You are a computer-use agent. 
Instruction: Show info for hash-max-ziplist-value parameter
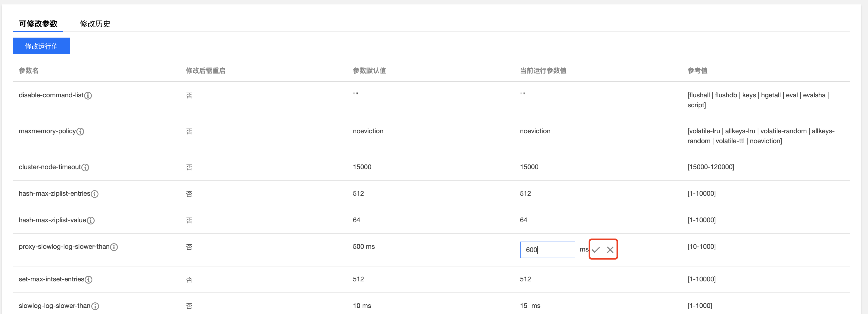pos(91,221)
